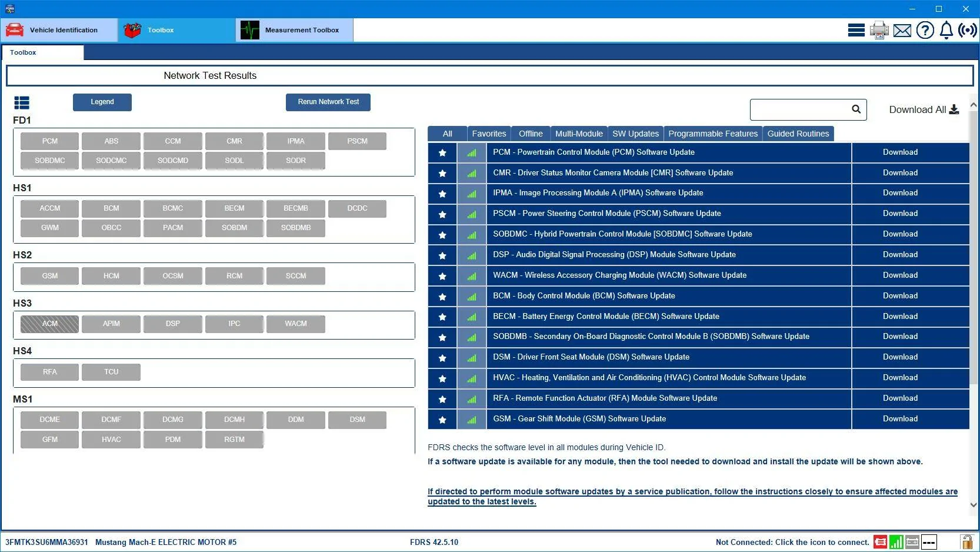The image size is (980, 552).
Task: Select the Favorites filter tab
Action: (489, 134)
